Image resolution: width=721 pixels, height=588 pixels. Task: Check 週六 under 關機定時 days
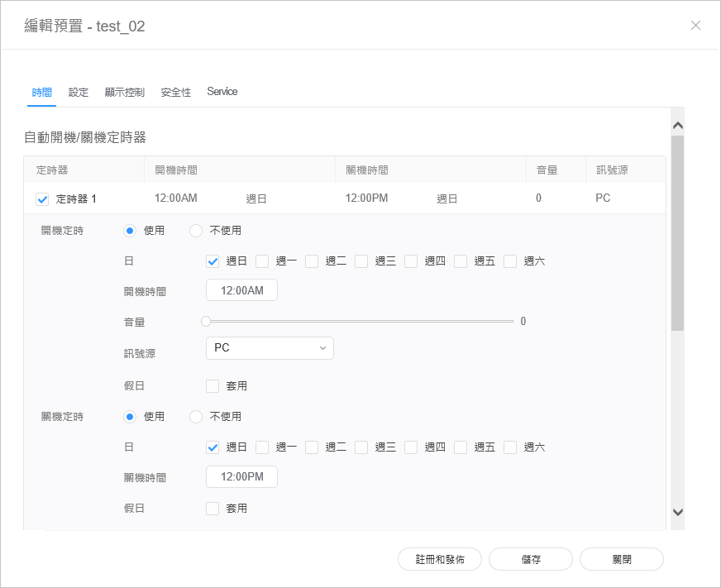point(510,447)
